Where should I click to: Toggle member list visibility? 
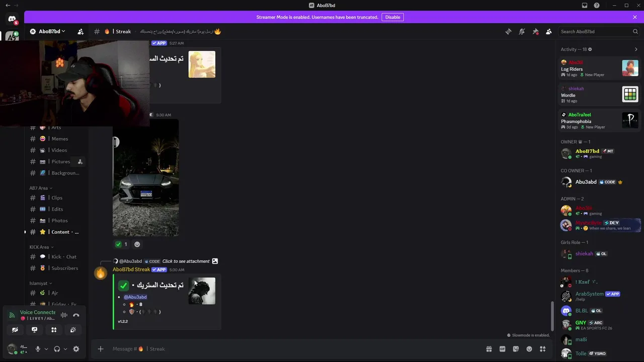point(549,31)
